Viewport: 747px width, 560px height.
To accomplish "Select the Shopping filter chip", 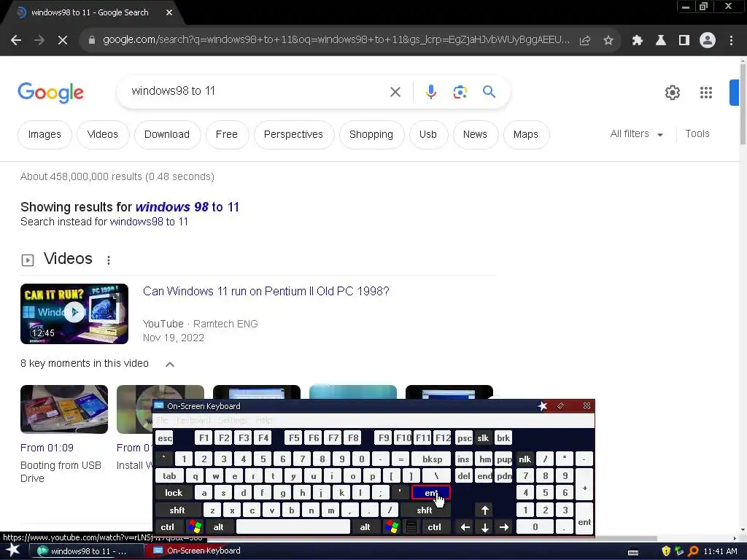I will [x=371, y=135].
